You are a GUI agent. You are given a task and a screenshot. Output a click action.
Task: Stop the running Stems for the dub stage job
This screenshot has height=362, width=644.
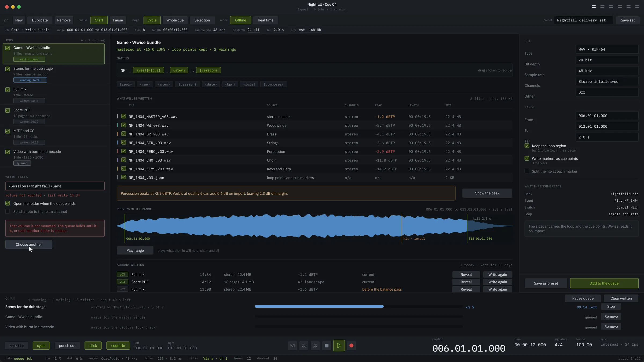[x=611, y=306]
